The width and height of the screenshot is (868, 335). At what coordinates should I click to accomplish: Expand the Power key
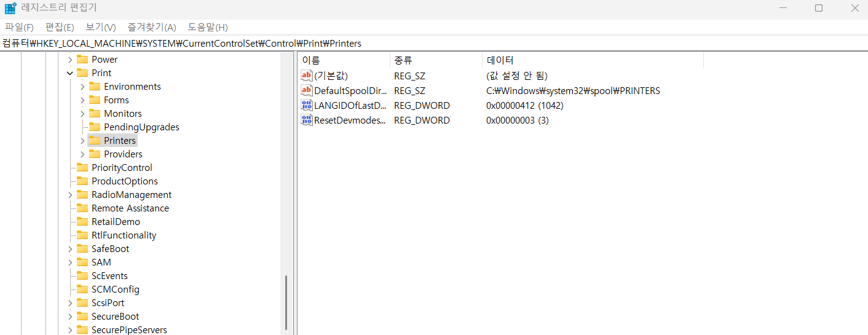70,60
